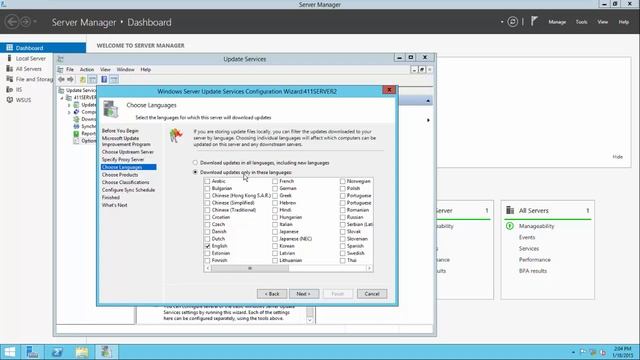Screen dimensions: 640x360
Task: Click the Update Services toolbar back arrow
Action: (x=61, y=79)
